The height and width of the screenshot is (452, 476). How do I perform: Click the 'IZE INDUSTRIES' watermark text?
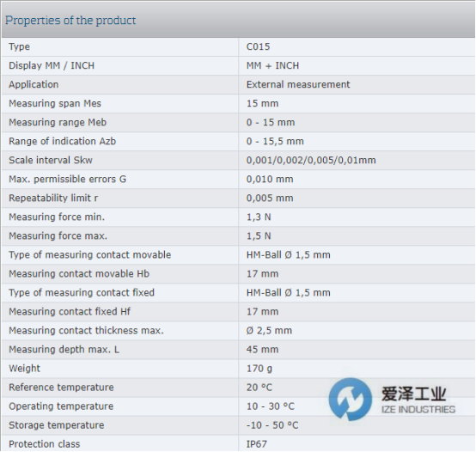(418, 410)
